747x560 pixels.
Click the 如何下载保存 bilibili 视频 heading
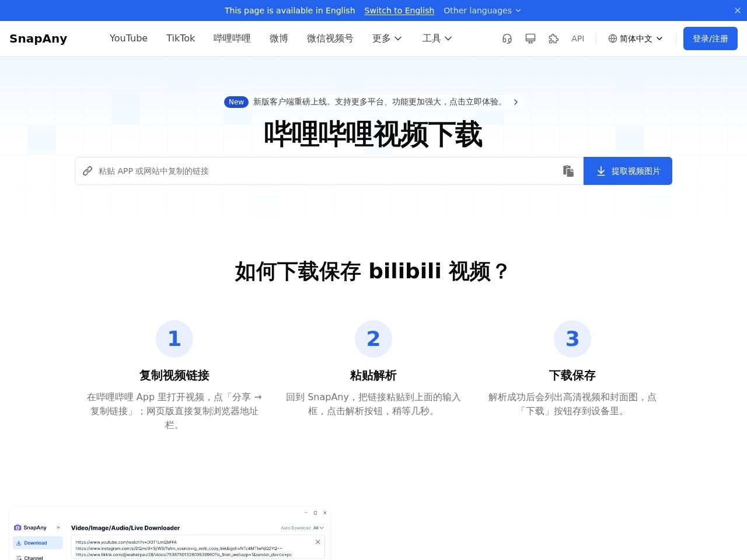coord(373,271)
